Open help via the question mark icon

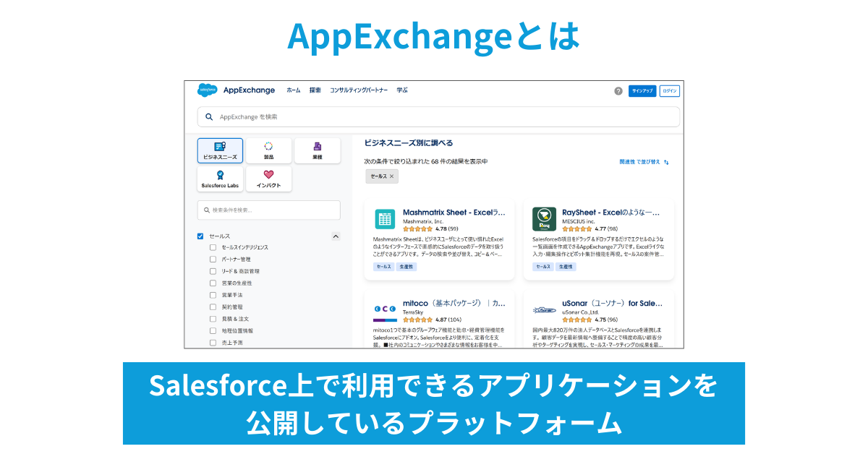click(x=617, y=91)
